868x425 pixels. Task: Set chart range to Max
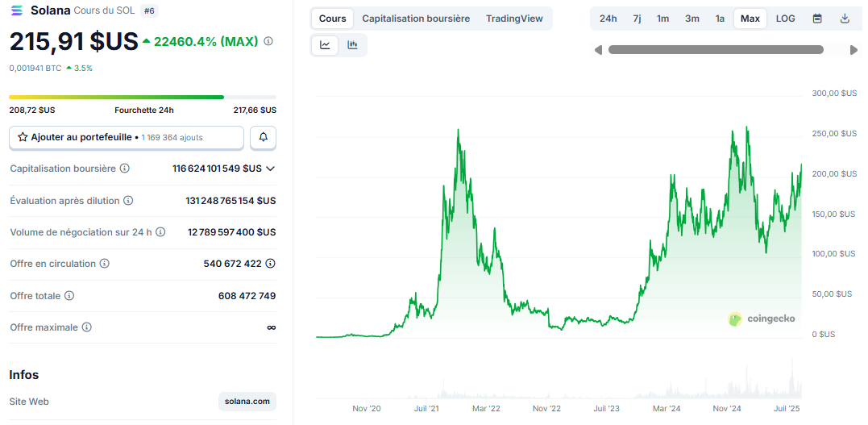coord(750,19)
